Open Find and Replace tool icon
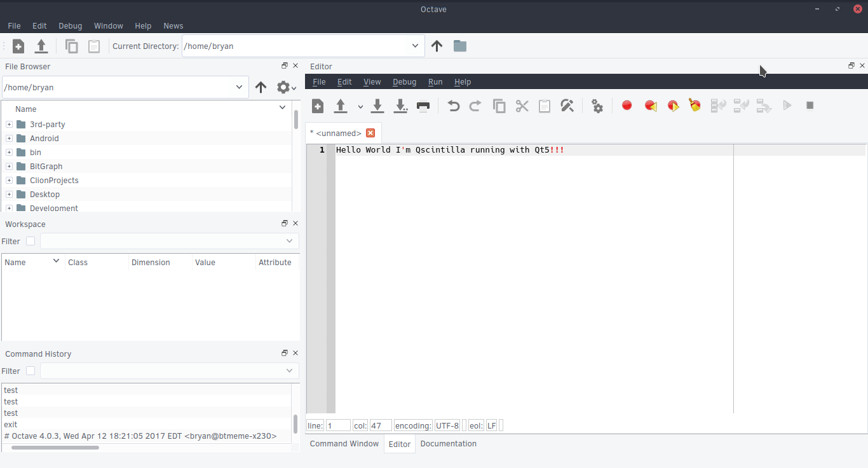 [x=567, y=106]
